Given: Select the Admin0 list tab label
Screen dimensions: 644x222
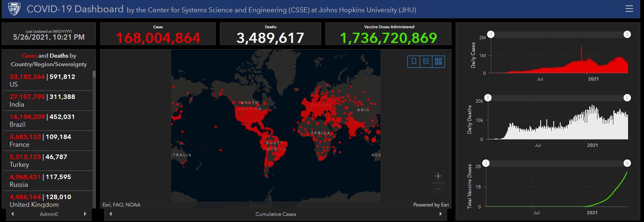Looking at the screenshot, I should click(49, 214).
